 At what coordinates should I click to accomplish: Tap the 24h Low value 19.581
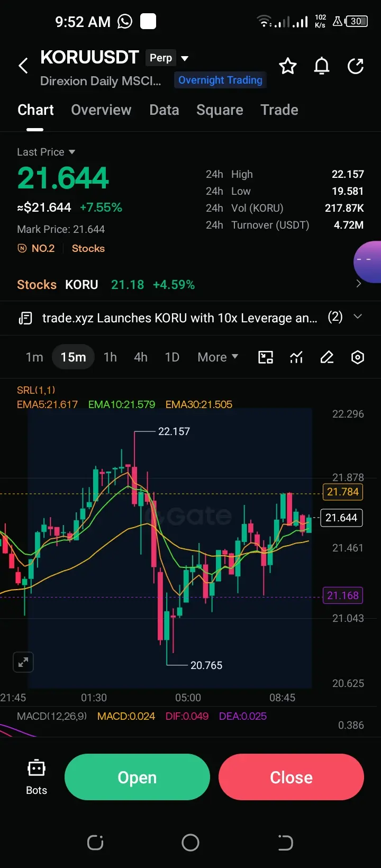(348, 191)
